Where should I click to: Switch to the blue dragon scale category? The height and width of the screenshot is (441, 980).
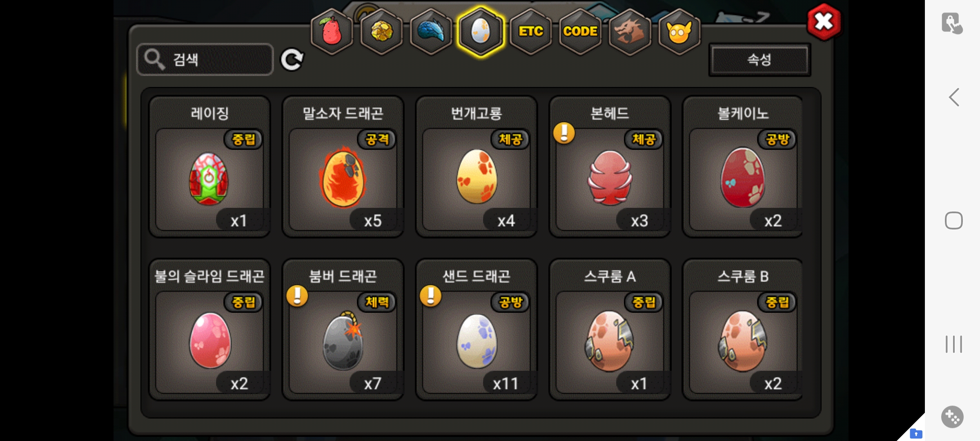click(431, 31)
